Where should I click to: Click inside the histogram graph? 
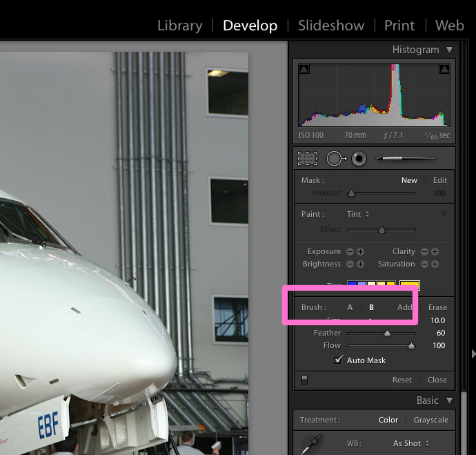coord(374,95)
